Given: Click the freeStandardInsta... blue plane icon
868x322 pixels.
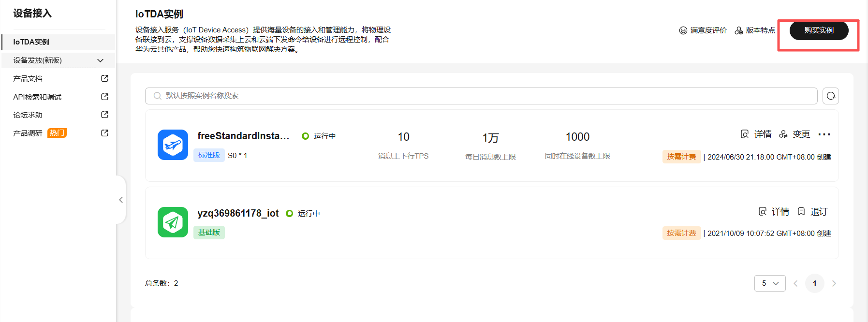Looking at the screenshot, I should point(173,145).
